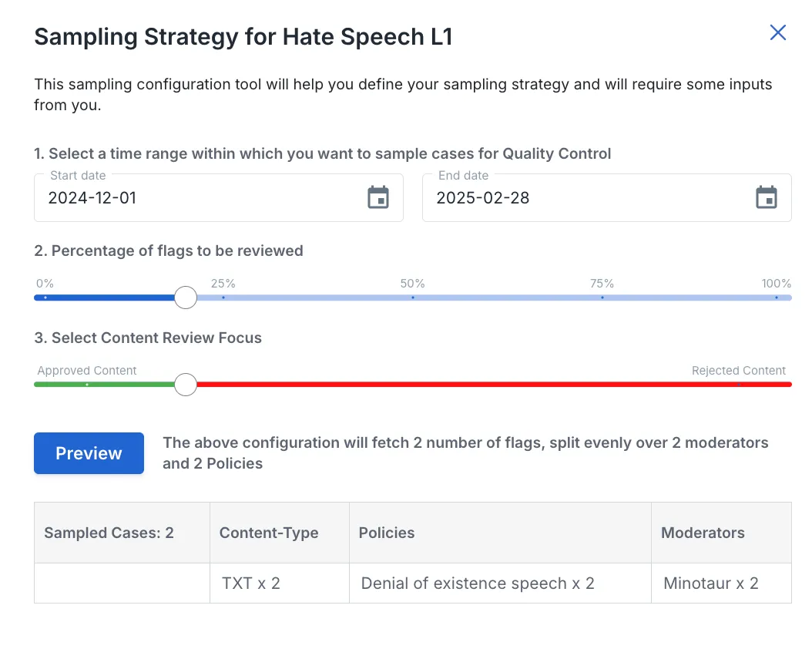Viewport: 812px width, 649px height.
Task: Set flags percentage to 50% mark
Action: point(413,298)
